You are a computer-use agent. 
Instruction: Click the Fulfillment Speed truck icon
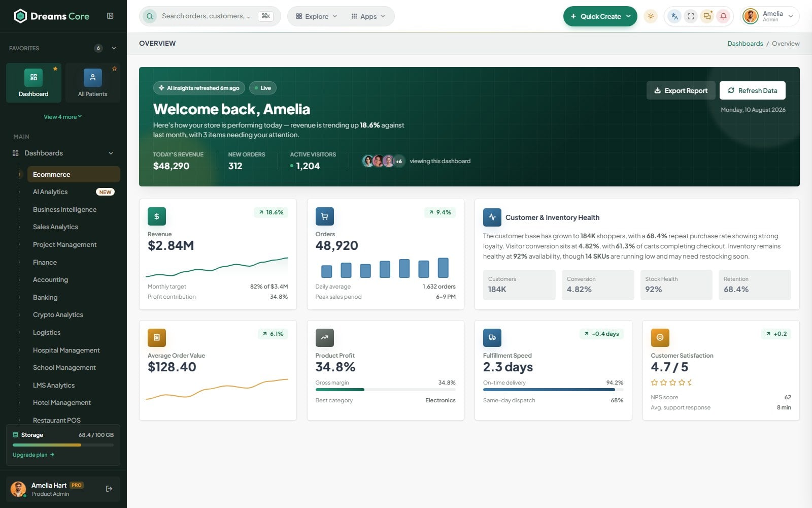pos(492,338)
